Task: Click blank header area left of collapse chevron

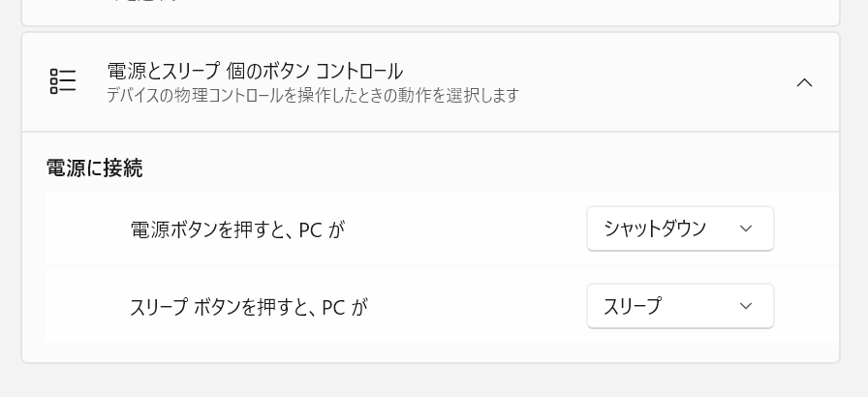Action: click(659, 83)
